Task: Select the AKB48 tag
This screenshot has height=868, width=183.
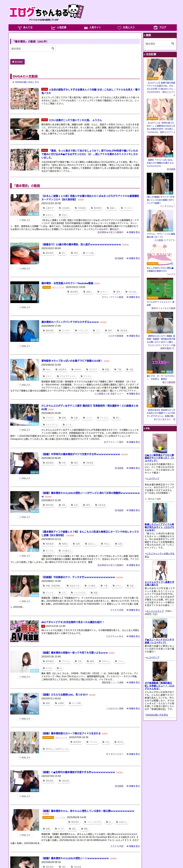Action: click(76, 369)
